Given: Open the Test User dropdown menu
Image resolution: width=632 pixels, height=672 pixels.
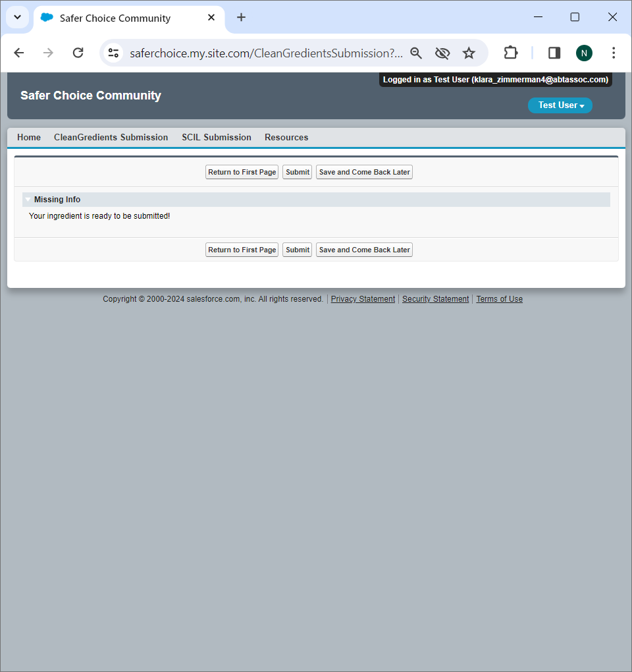Looking at the screenshot, I should click(560, 105).
